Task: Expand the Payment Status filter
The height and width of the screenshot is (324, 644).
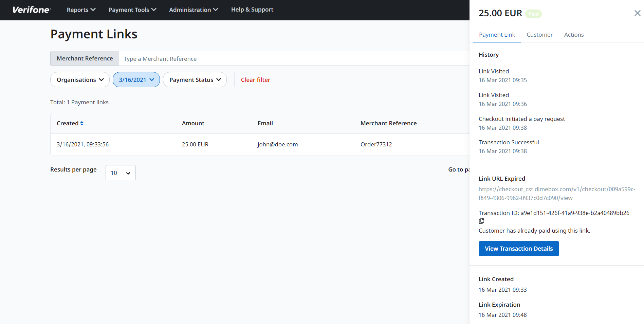Action: [x=195, y=79]
